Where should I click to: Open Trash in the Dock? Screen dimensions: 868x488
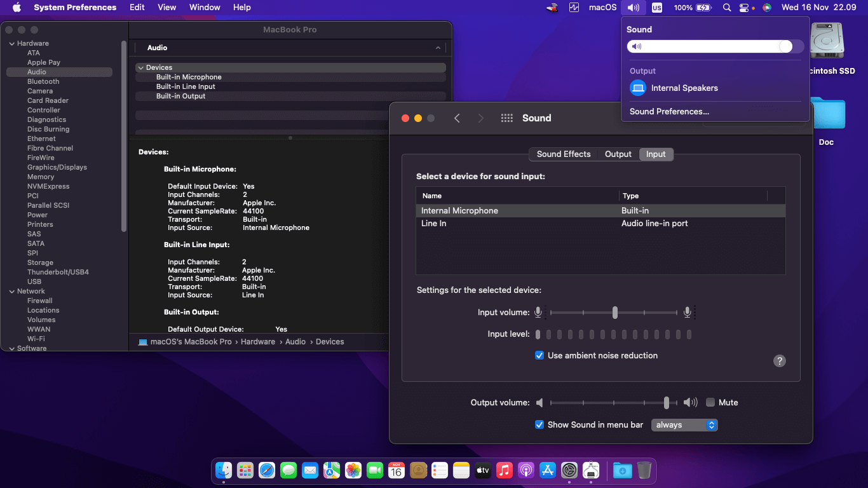644,470
